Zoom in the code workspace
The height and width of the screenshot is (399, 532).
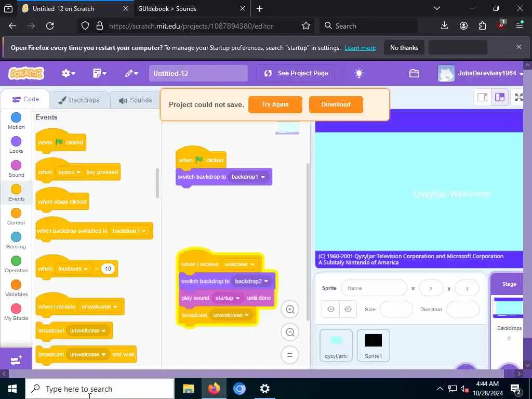click(290, 310)
